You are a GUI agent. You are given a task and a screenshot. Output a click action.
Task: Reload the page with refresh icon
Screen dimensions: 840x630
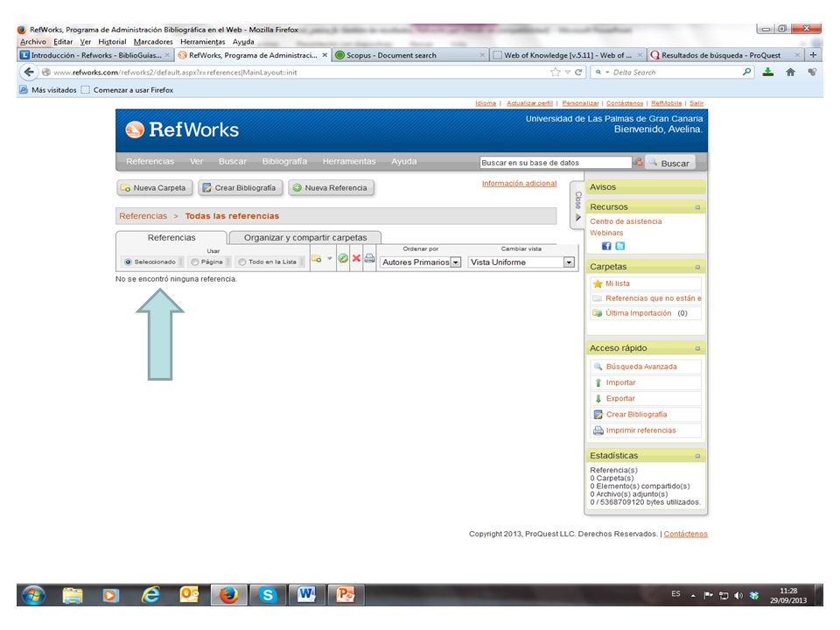pos(578,72)
